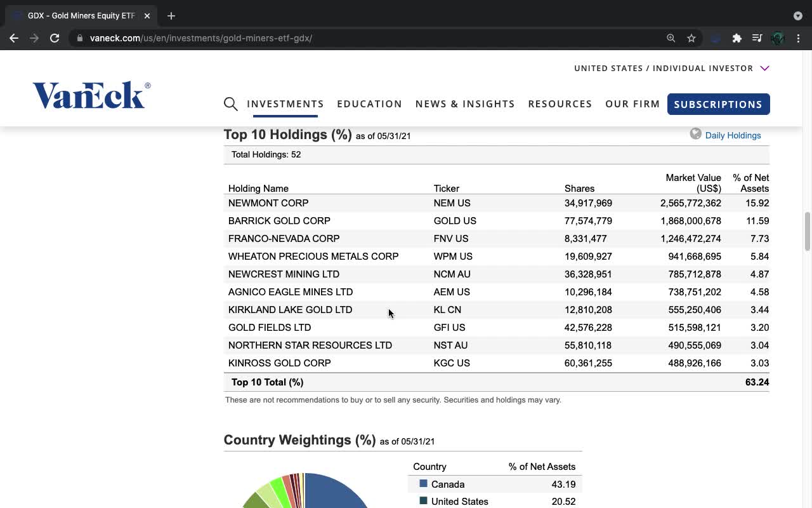
Task: Click the Holding Name column header
Action: click(258, 189)
